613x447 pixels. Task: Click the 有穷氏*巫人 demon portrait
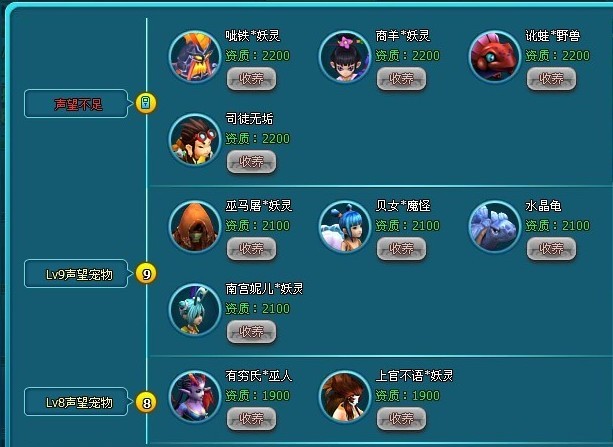(x=195, y=397)
